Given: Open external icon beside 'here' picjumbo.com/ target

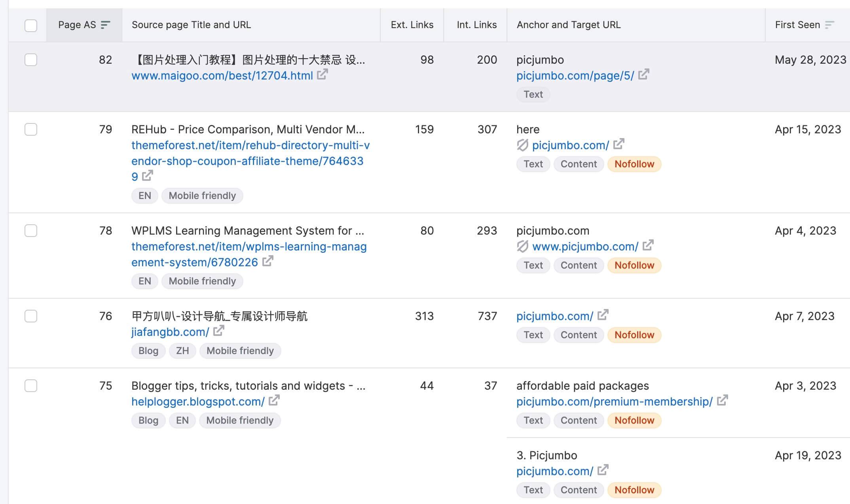Looking at the screenshot, I should [619, 144].
